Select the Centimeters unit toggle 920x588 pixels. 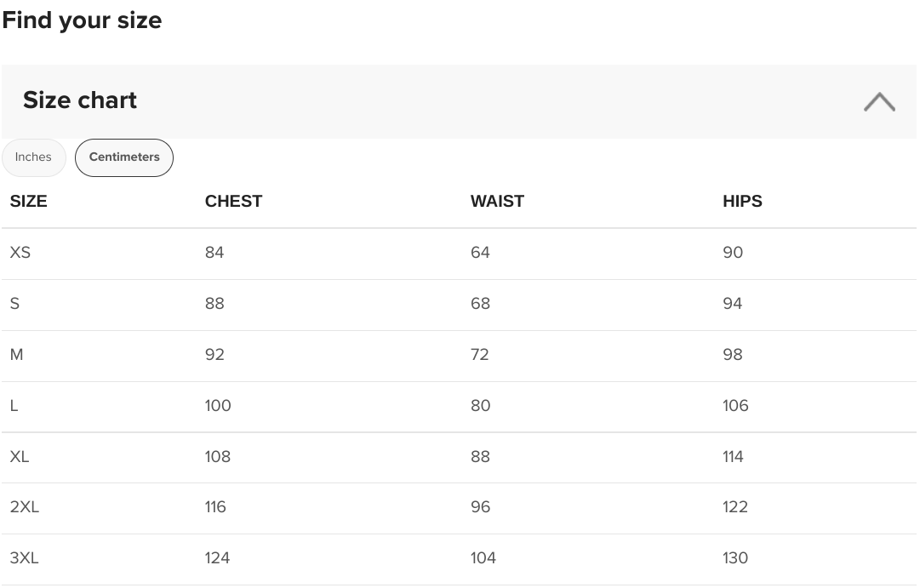[123, 157]
